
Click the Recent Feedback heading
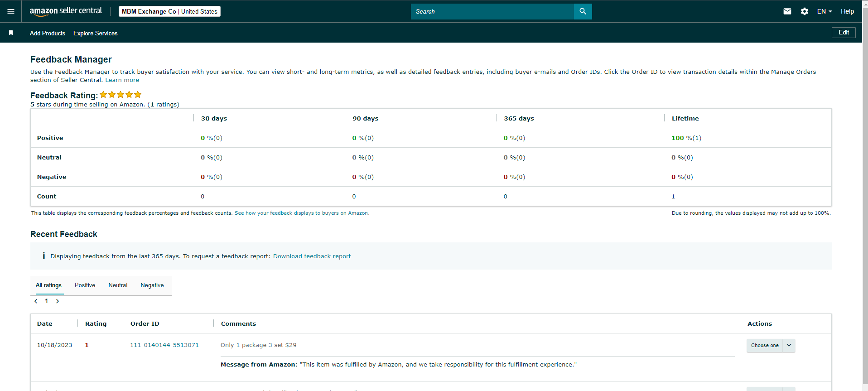point(64,234)
